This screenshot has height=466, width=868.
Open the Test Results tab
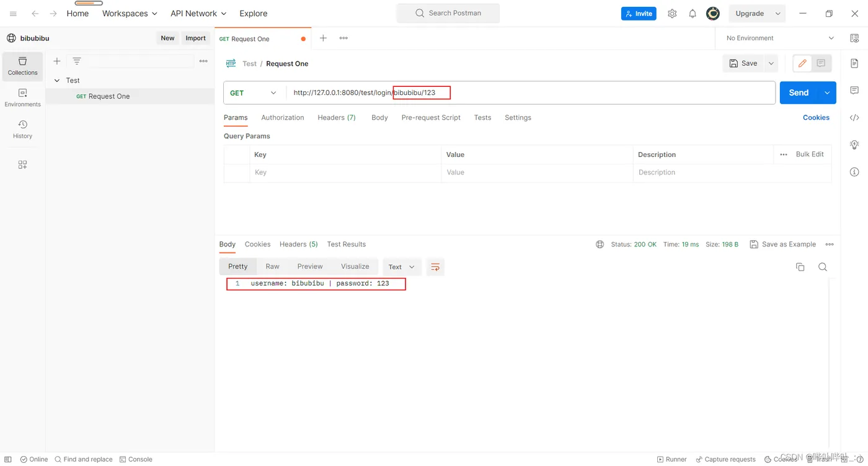tap(347, 244)
